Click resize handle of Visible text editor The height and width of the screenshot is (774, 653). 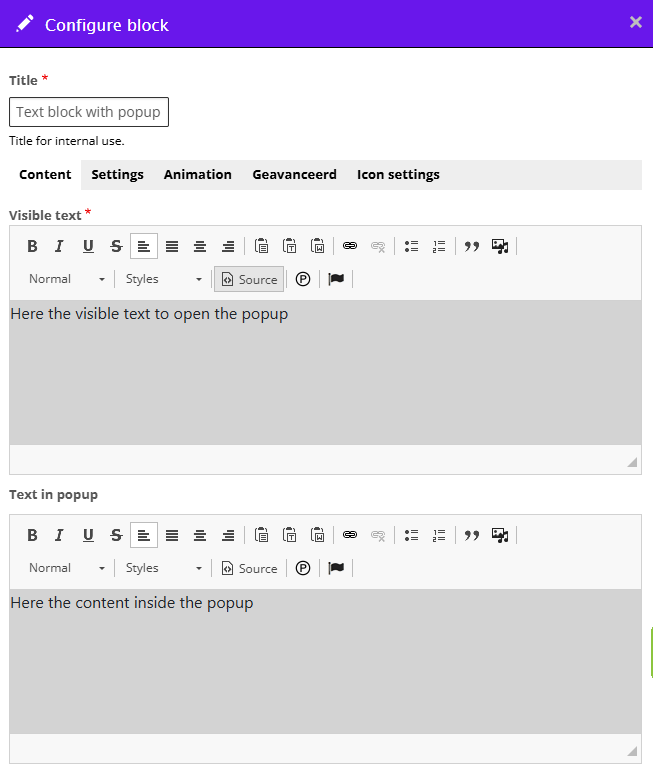click(x=632, y=463)
